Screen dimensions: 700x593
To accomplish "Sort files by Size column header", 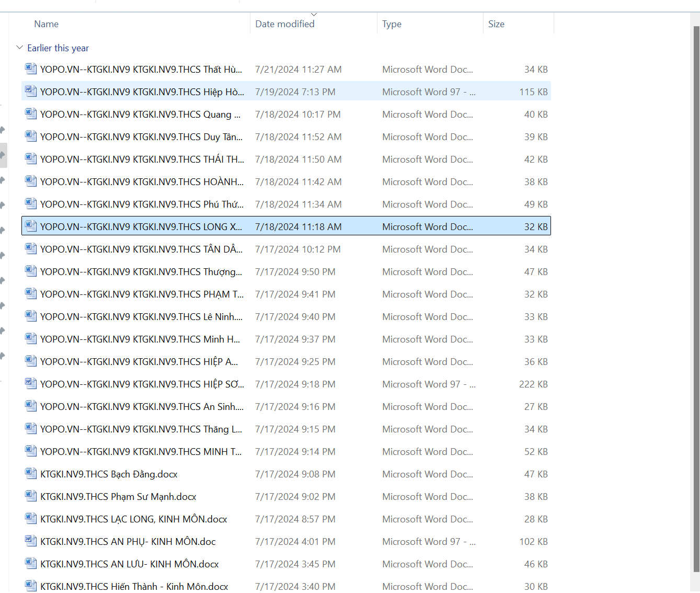I will [496, 24].
